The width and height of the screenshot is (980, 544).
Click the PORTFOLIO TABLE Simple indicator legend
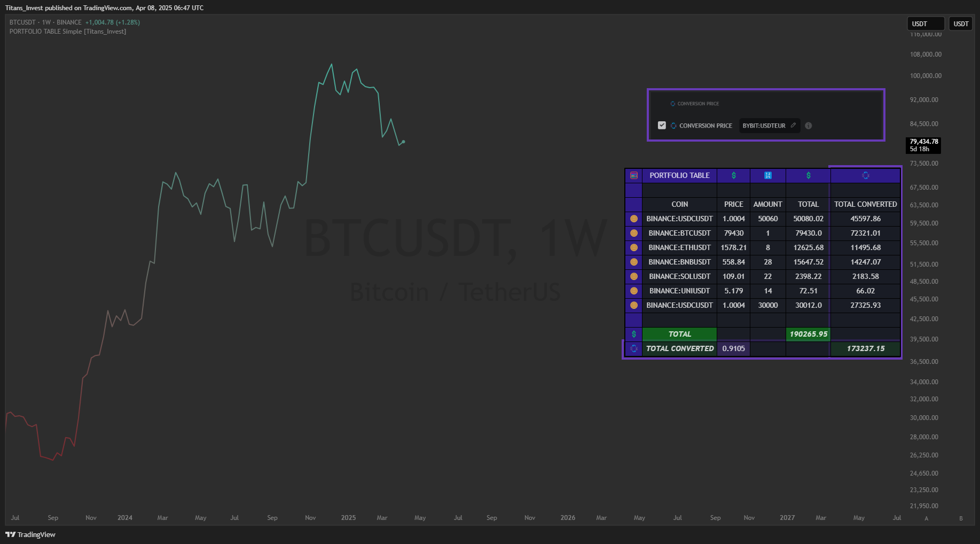pos(68,32)
